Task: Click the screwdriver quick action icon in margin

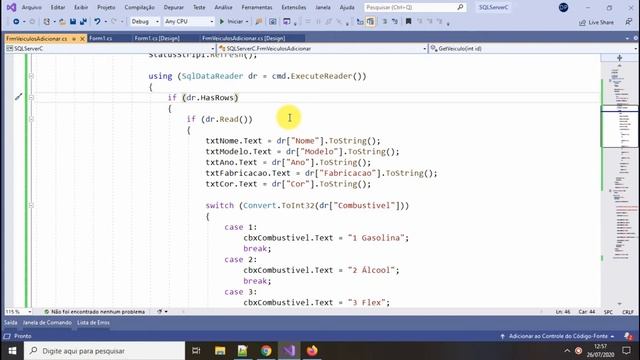Action: [18, 97]
